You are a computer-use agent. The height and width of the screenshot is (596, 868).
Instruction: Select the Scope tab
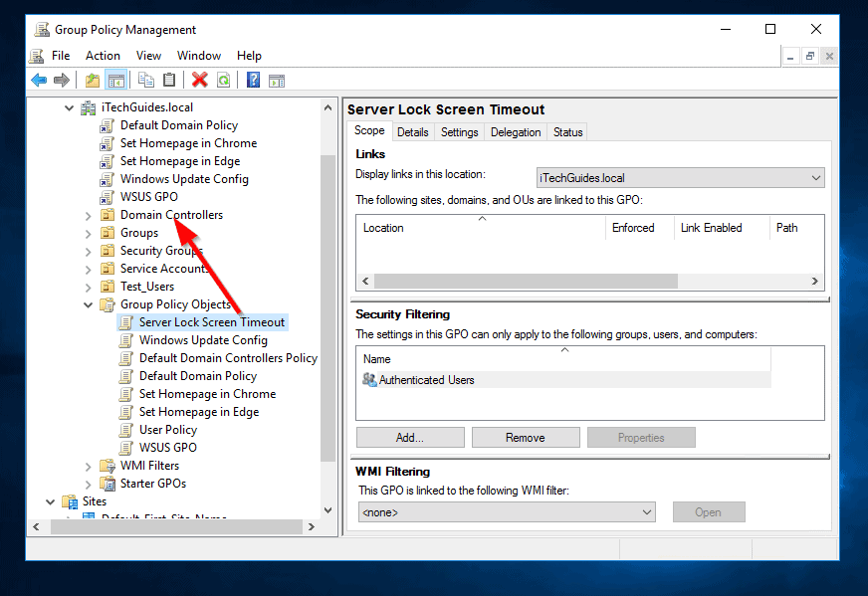[x=369, y=130]
